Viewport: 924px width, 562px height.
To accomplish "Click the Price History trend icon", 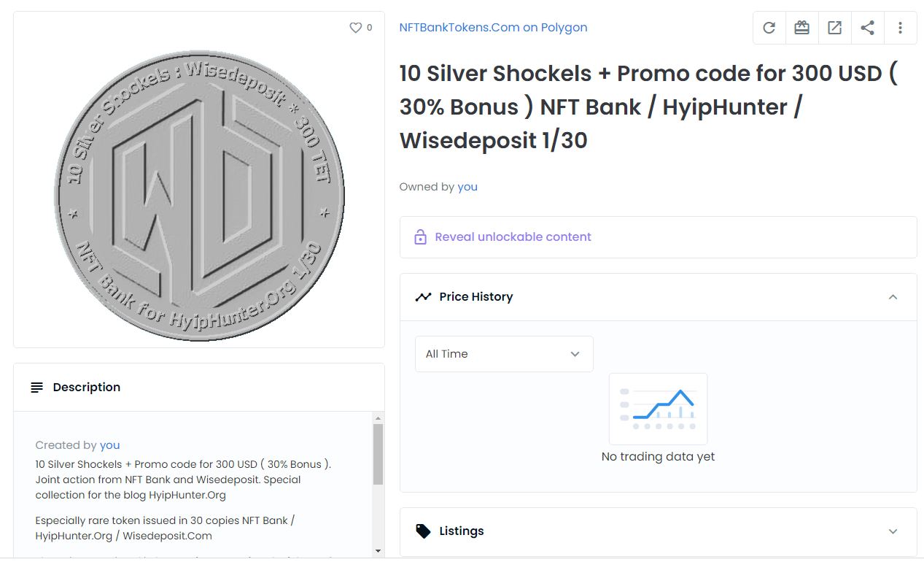I will coord(423,297).
